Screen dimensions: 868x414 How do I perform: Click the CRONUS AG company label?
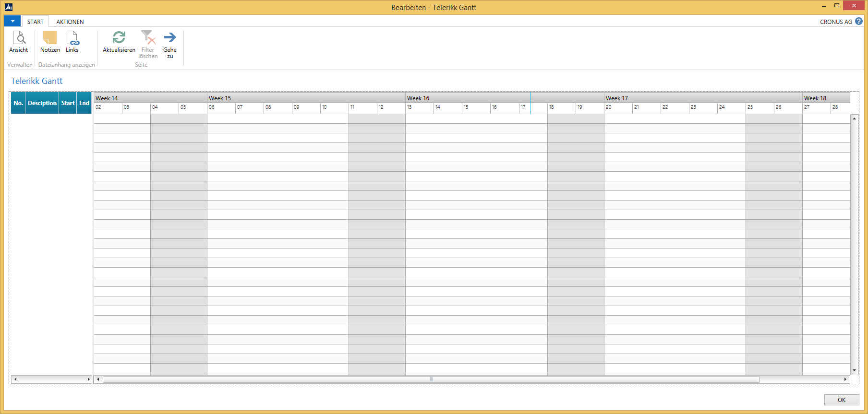tap(836, 22)
